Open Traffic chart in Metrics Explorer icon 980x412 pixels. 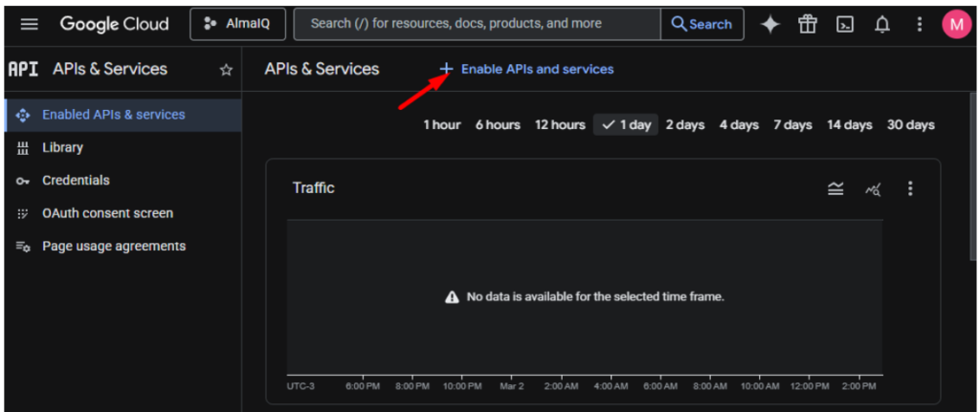(873, 188)
